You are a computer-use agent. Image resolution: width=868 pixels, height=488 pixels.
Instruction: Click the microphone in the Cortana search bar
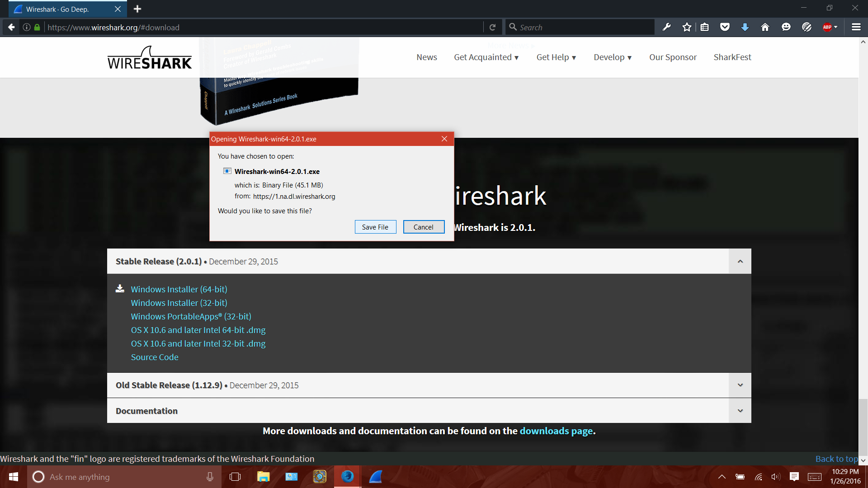[209, 477]
